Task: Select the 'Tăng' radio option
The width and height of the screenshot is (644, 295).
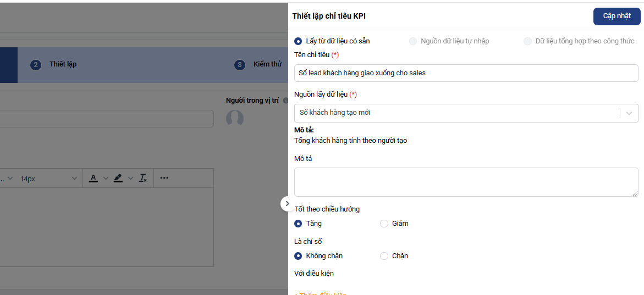Action: click(298, 224)
